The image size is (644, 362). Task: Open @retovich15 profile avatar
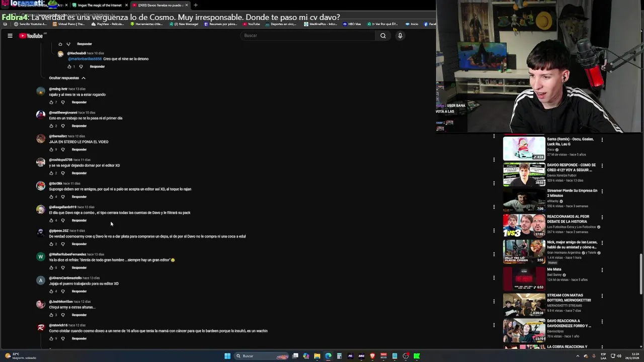point(41,327)
